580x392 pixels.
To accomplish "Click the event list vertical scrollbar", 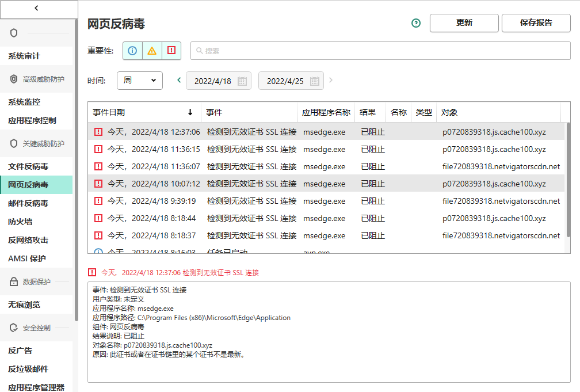I will coord(568,178).
